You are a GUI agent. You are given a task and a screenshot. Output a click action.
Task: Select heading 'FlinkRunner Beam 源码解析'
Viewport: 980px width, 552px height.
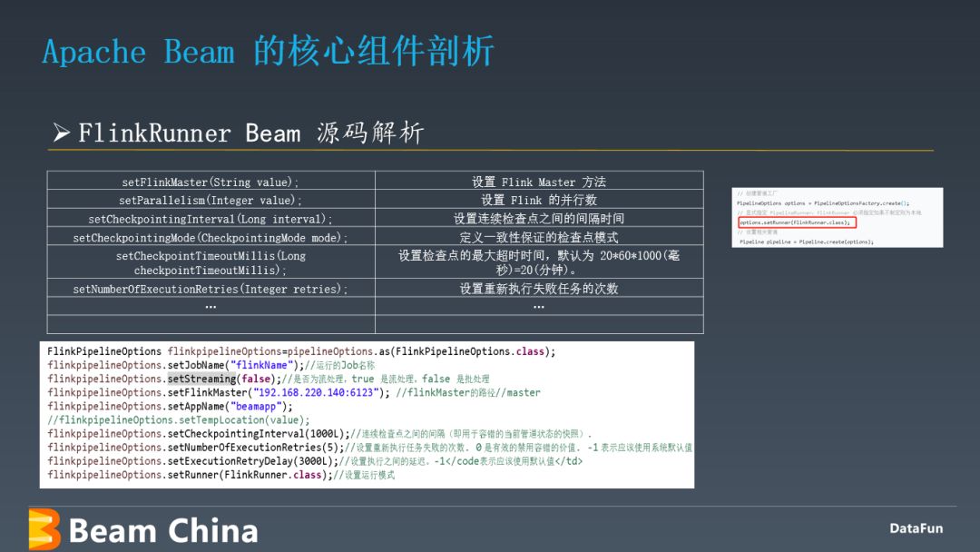coord(251,133)
